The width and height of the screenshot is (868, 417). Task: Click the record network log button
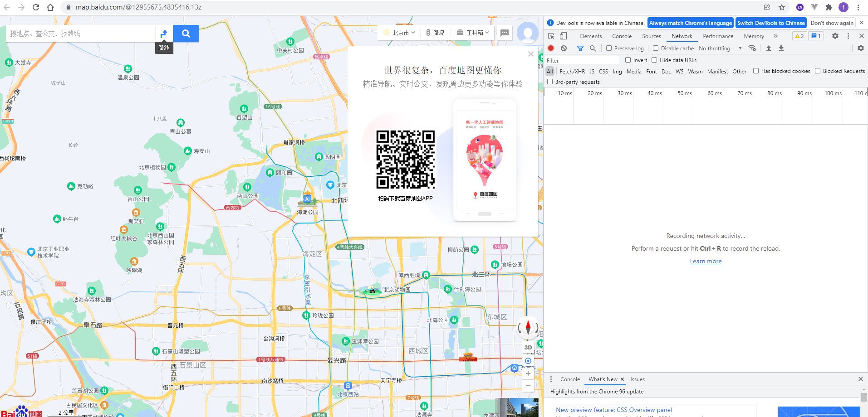click(550, 48)
